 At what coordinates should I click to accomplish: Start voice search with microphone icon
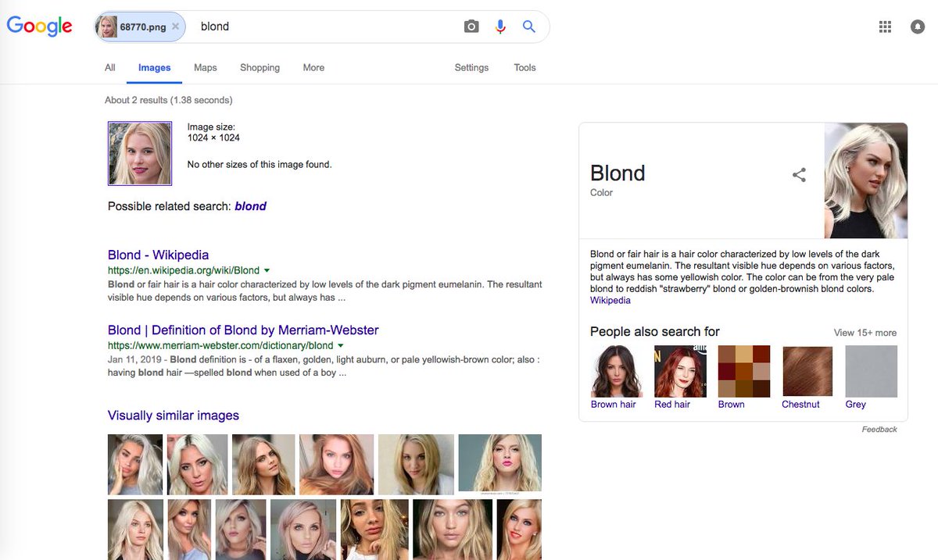500,27
